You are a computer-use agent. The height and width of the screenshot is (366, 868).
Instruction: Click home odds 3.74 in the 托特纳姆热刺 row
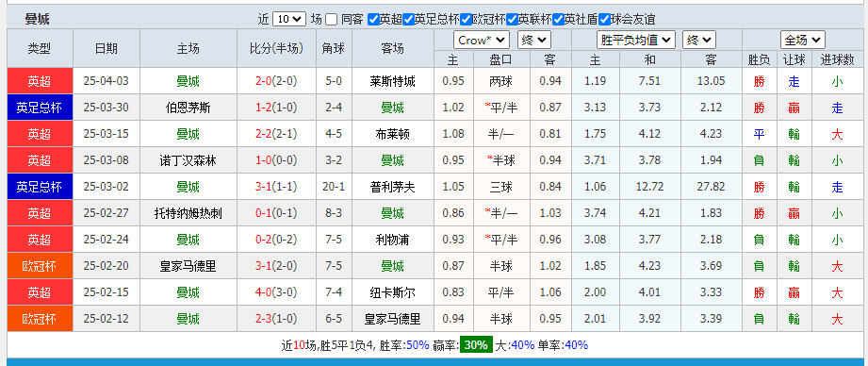tap(595, 213)
